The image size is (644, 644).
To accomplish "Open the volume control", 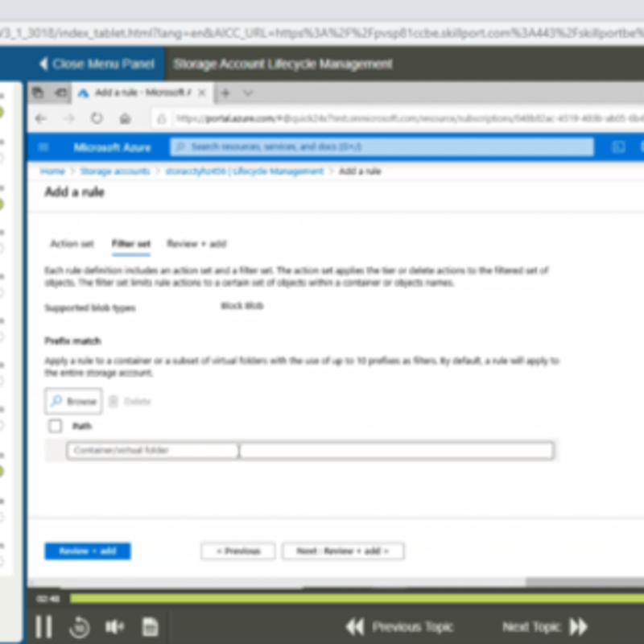I will tap(114, 627).
